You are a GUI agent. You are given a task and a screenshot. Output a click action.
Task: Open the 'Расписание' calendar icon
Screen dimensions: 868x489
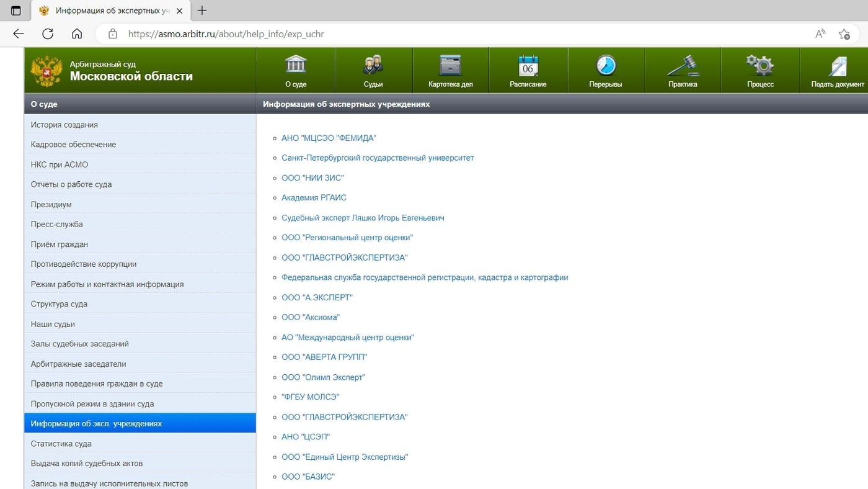(x=528, y=65)
